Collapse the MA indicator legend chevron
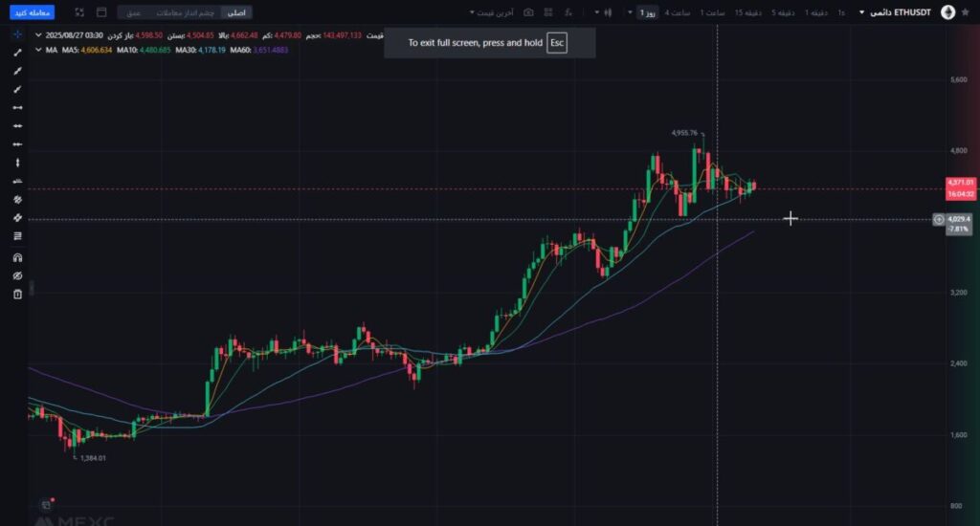This screenshot has height=526, width=980. pos(38,49)
